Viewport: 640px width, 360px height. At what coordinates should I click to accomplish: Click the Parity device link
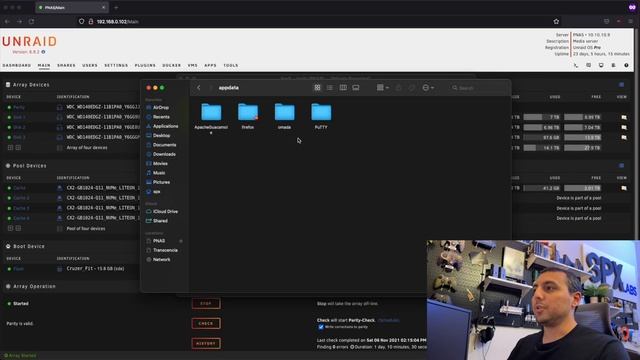19,107
